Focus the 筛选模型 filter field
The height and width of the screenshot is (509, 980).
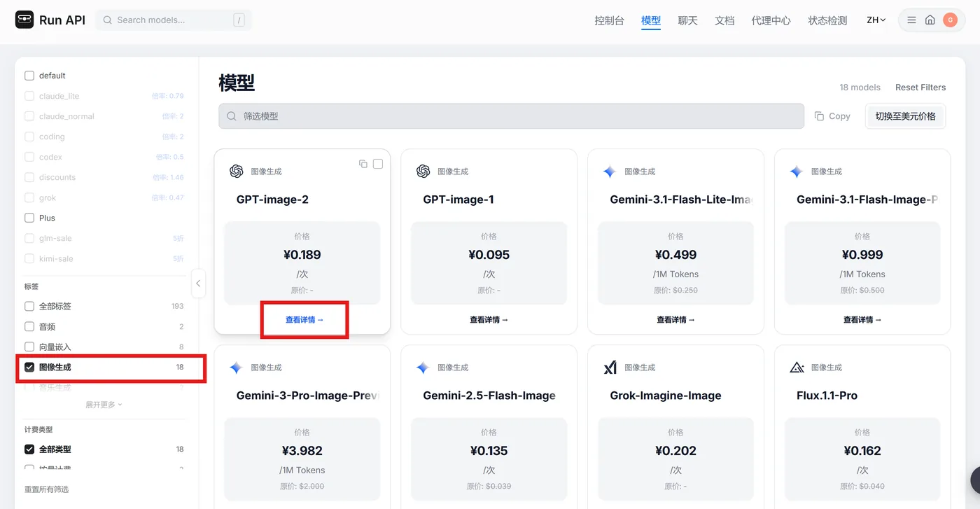pyautogui.click(x=511, y=116)
